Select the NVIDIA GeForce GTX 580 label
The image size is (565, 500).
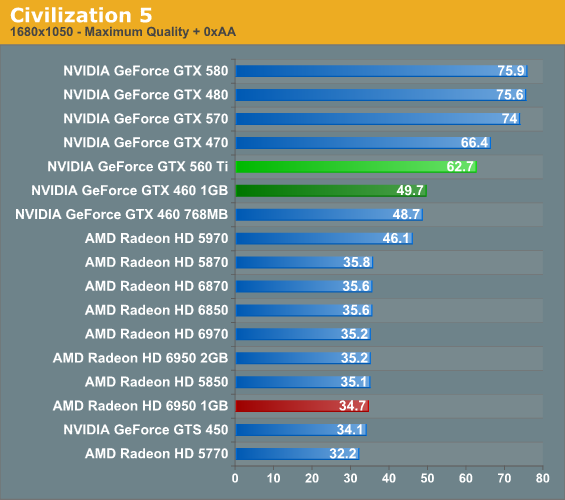[146, 71]
